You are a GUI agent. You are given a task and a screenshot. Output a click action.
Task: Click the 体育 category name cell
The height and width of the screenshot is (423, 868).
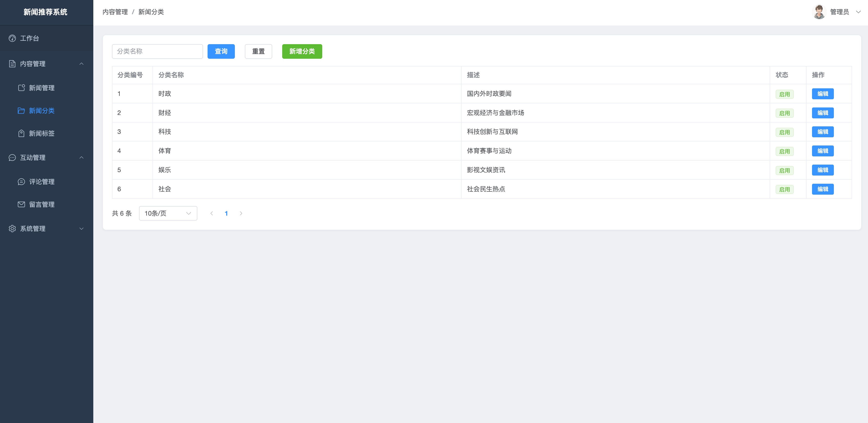pos(307,151)
